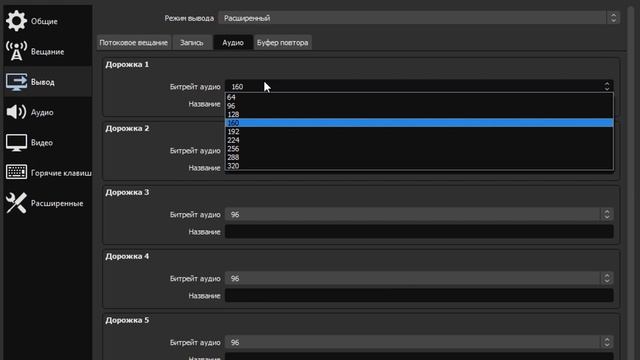Open Дорожка 5 bitrate dropdown

pyautogui.click(x=419, y=342)
